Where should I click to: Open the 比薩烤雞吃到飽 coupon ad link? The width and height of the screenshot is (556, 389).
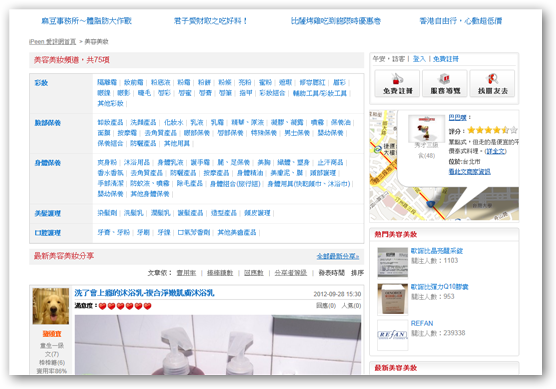335,21
